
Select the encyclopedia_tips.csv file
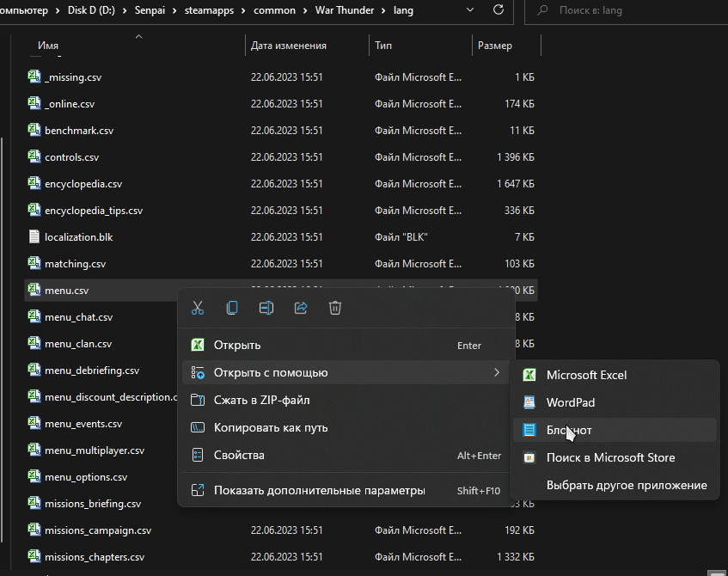click(x=93, y=210)
